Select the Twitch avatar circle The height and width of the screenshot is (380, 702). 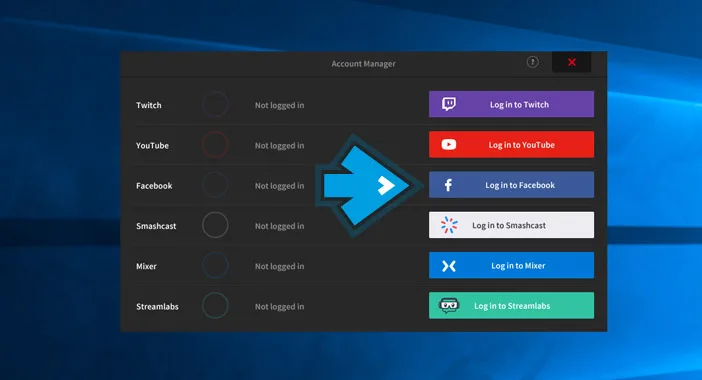(215, 104)
